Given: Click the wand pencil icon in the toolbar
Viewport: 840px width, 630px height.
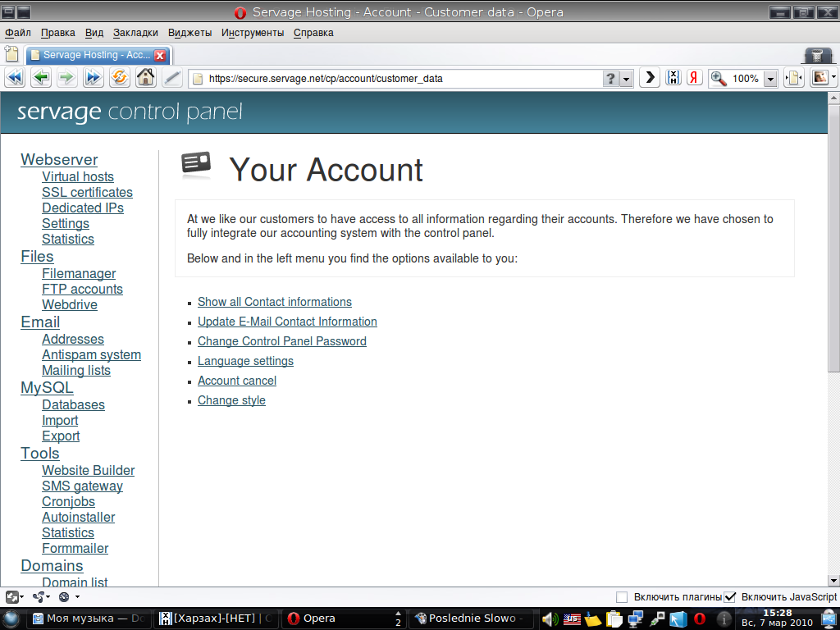Looking at the screenshot, I should coord(171,78).
